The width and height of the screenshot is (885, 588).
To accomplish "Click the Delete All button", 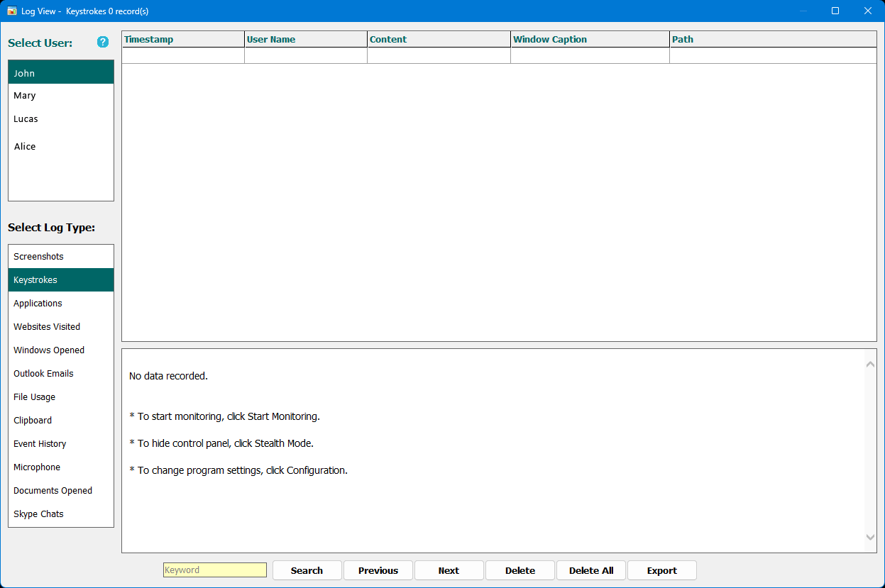I will click(591, 570).
